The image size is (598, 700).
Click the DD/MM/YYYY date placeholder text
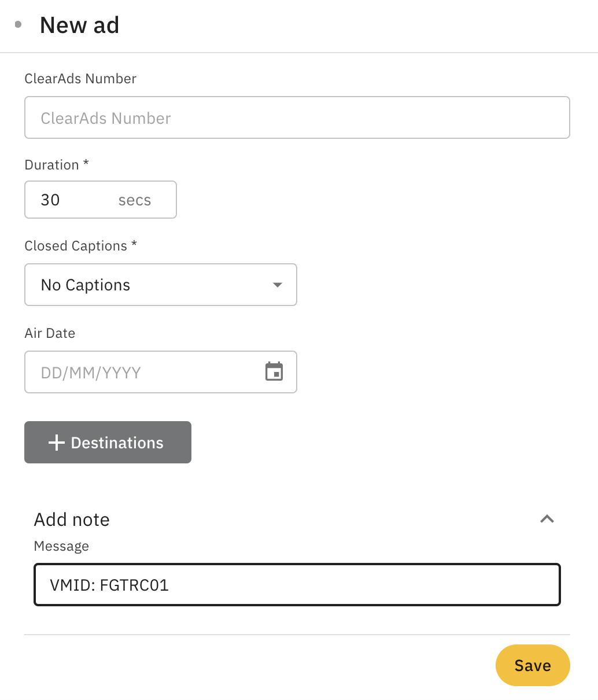[91, 373]
